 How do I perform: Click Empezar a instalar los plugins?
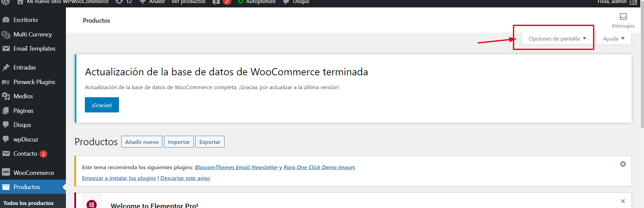click(119, 178)
